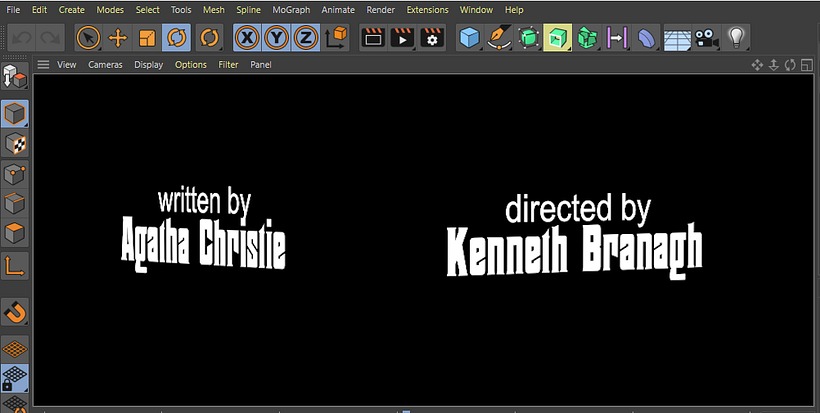The width and height of the screenshot is (820, 413).
Task: Toggle the active view maximize icon
Action: tap(806, 65)
